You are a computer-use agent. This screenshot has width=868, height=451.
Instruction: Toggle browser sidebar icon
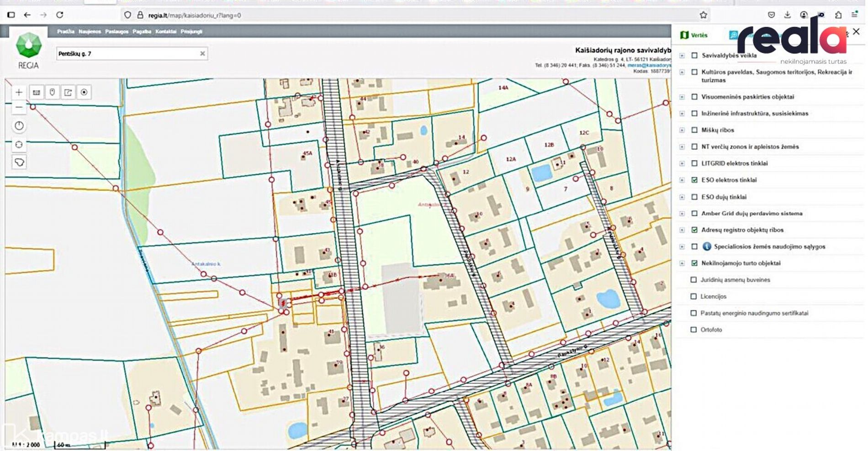(11, 15)
